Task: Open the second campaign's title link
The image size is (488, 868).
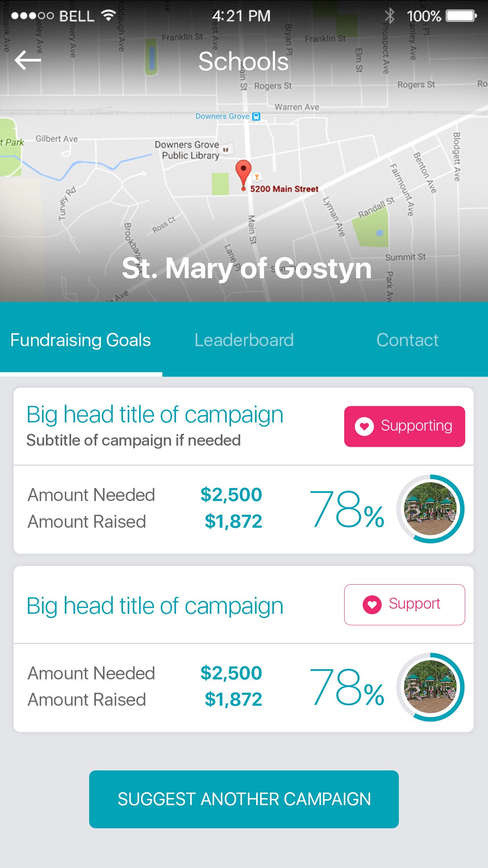Action: point(155,606)
